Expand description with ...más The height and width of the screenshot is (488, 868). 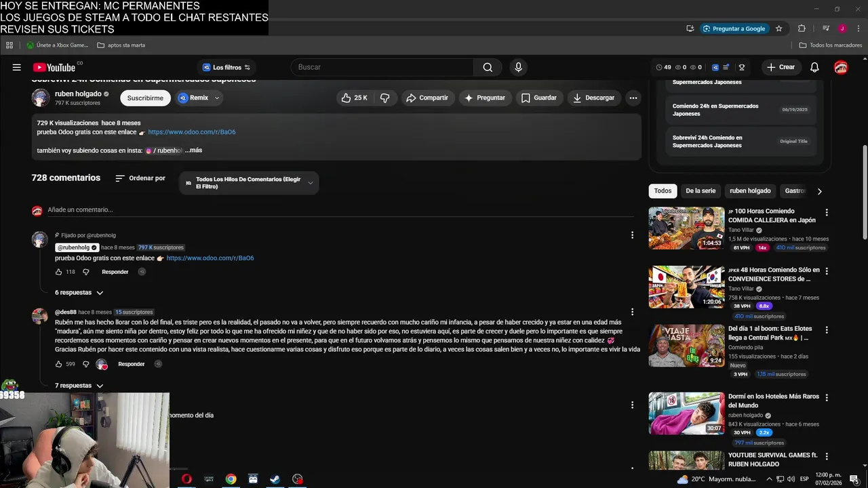click(193, 150)
